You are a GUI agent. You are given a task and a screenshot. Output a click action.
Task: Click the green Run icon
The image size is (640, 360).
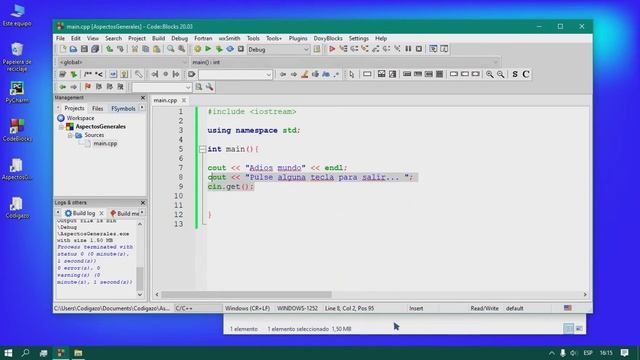coord(208,49)
